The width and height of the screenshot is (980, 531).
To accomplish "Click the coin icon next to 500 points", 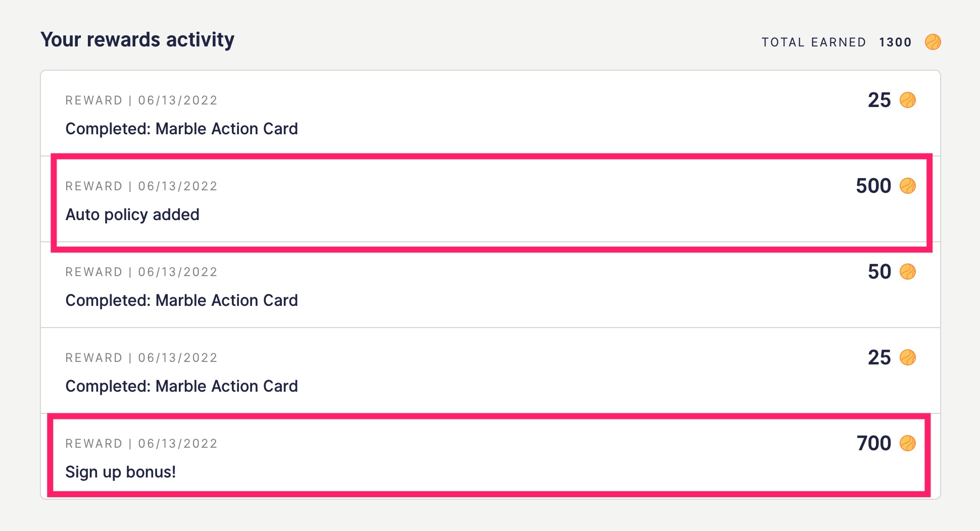I will (x=908, y=186).
